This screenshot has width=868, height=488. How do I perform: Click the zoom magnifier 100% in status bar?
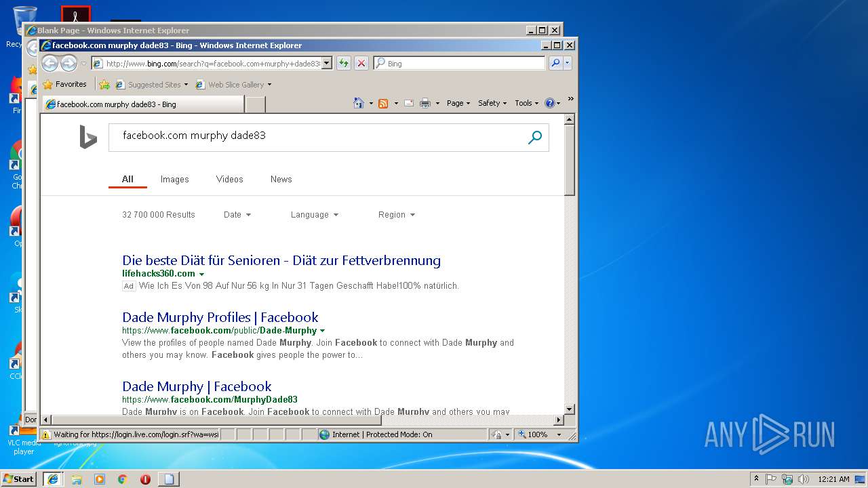(522, 434)
